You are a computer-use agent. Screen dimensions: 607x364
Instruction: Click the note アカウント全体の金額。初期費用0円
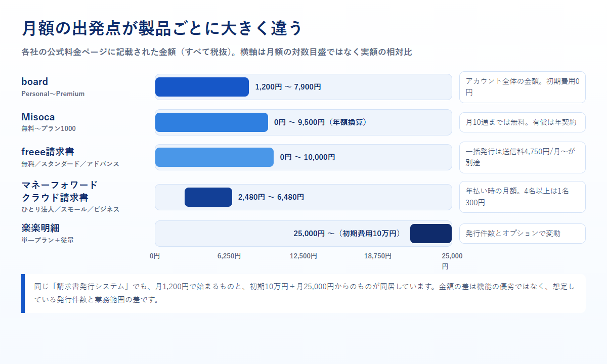pos(523,87)
